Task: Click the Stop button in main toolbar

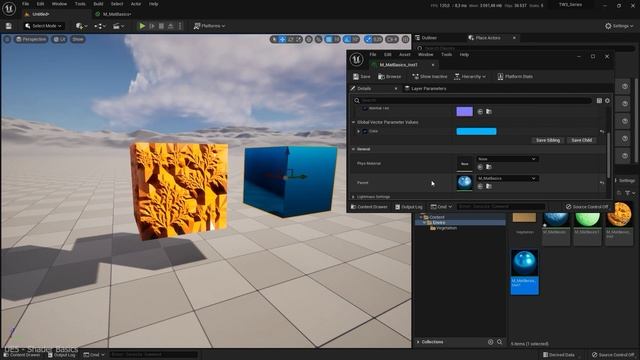Action: [161, 26]
